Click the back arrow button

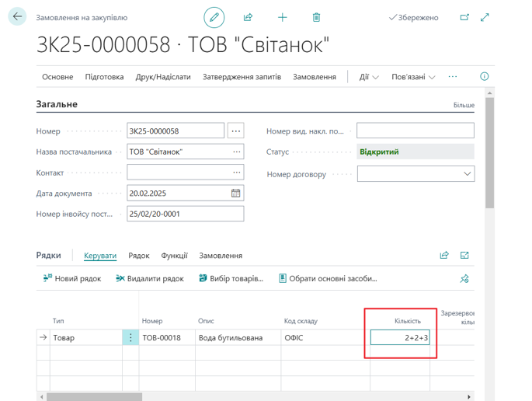tap(18, 17)
